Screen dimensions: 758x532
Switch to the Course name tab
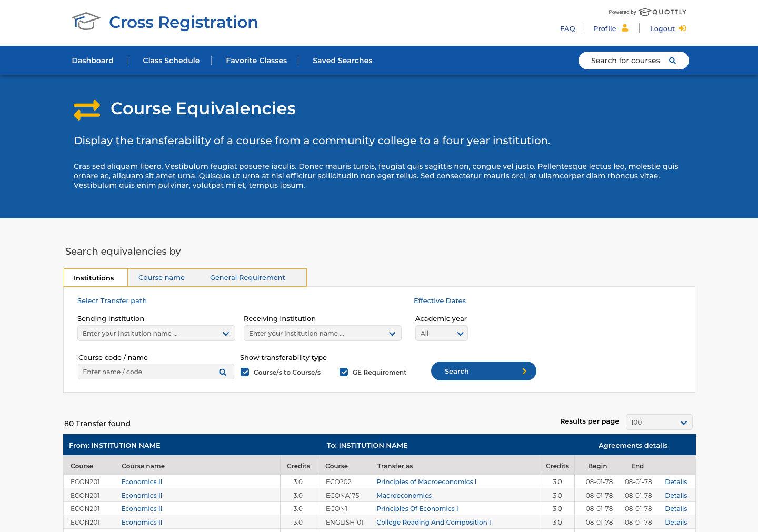(x=162, y=277)
